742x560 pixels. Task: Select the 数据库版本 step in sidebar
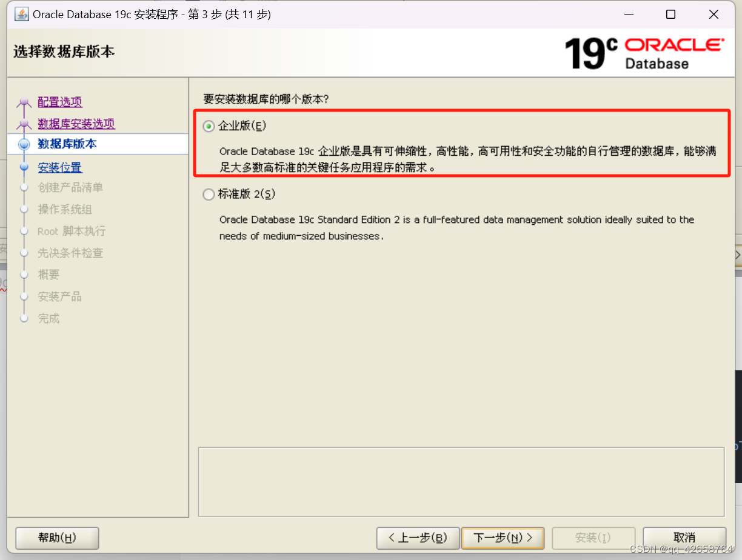click(98, 144)
